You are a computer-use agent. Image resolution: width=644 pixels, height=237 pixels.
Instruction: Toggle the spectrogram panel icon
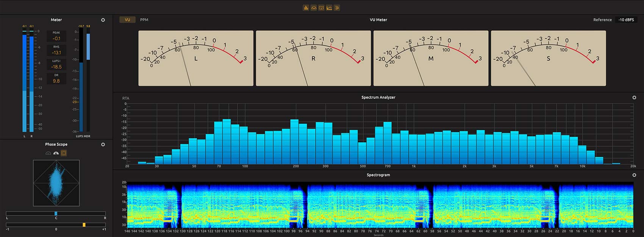tap(337, 8)
